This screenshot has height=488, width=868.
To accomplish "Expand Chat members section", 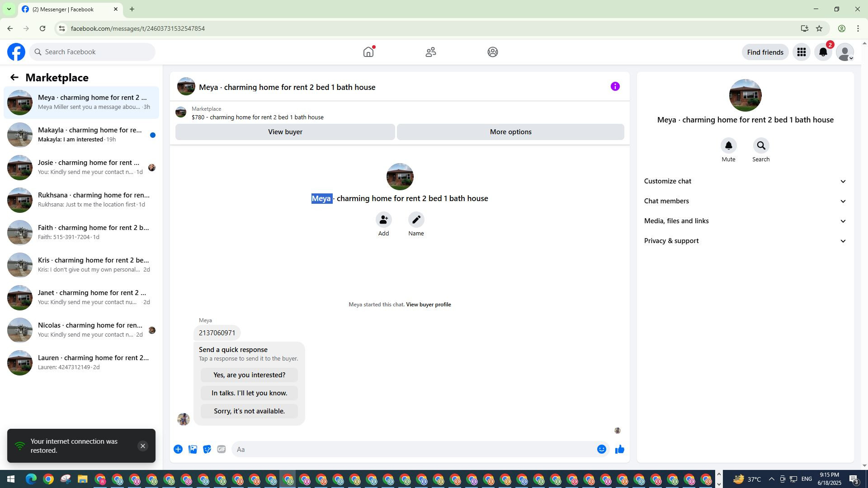I will coord(745,201).
